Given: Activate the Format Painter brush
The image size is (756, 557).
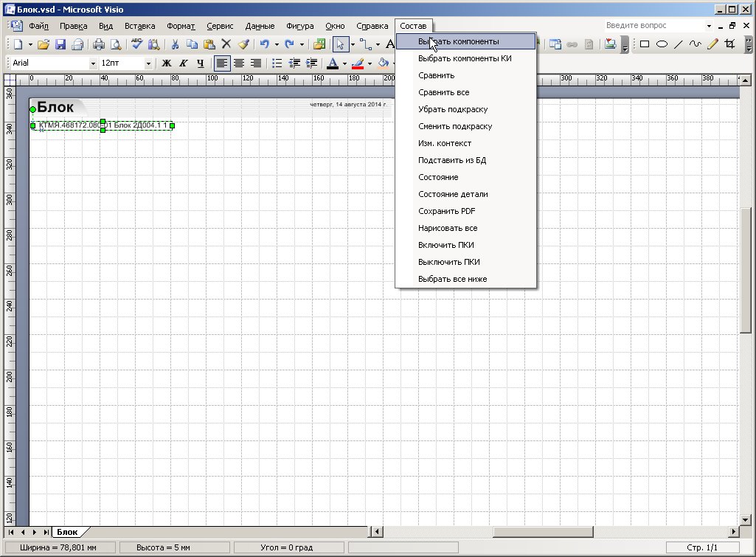Looking at the screenshot, I should coord(243,44).
